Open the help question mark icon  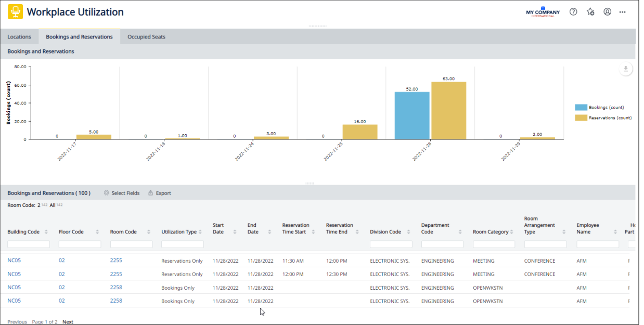[573, 12]
